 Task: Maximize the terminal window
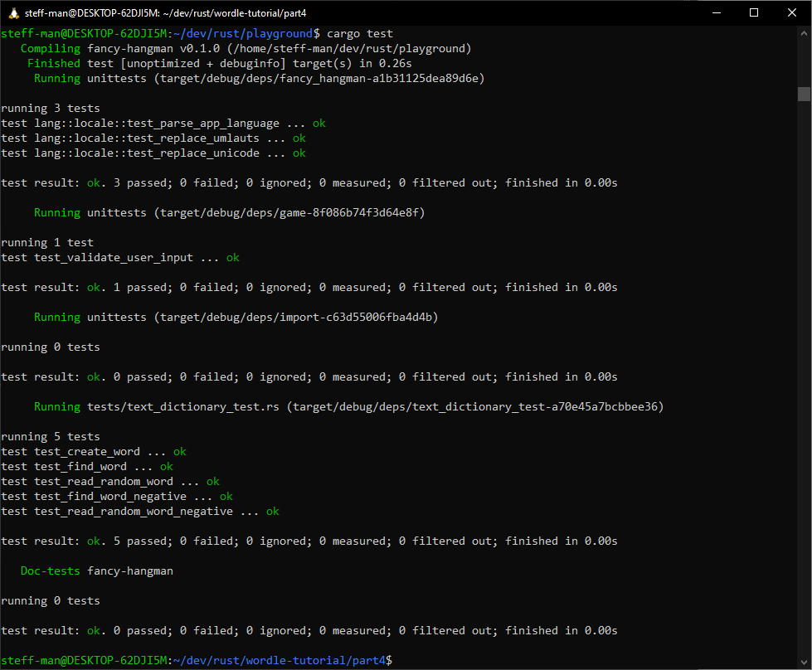[x=754, y=12]
